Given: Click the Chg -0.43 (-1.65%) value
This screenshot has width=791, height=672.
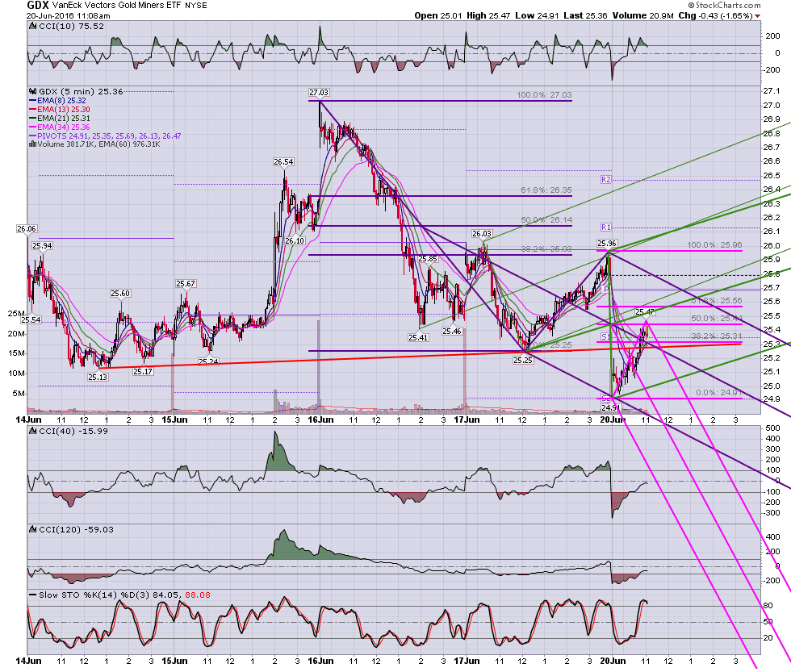Looking at the screenshot, I should pos(715,15).
